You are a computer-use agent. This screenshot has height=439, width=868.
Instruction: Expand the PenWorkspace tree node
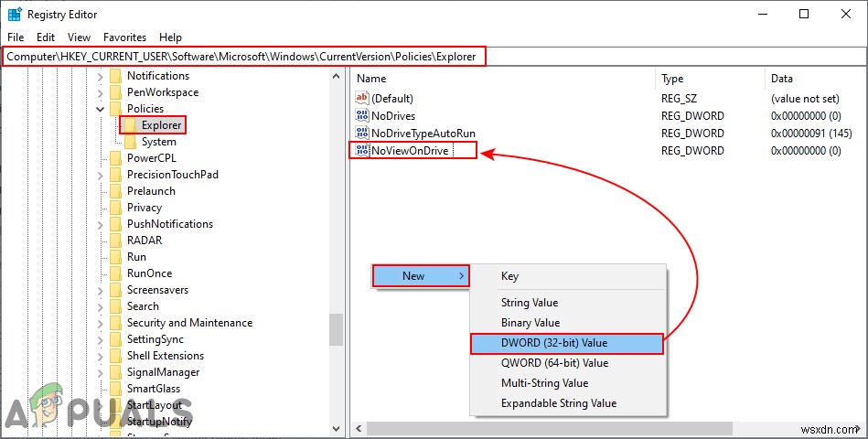coord(101,93)
